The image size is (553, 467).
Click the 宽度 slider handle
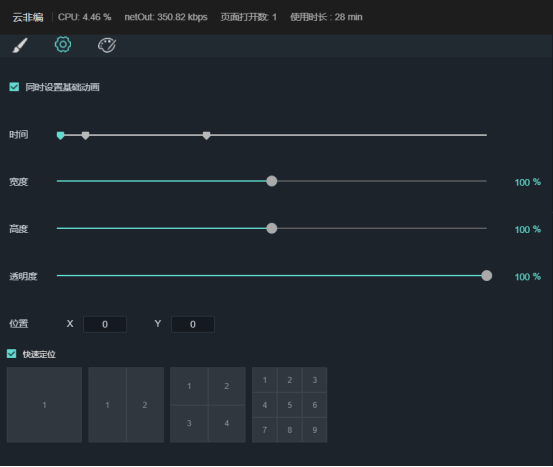point(272,181)
